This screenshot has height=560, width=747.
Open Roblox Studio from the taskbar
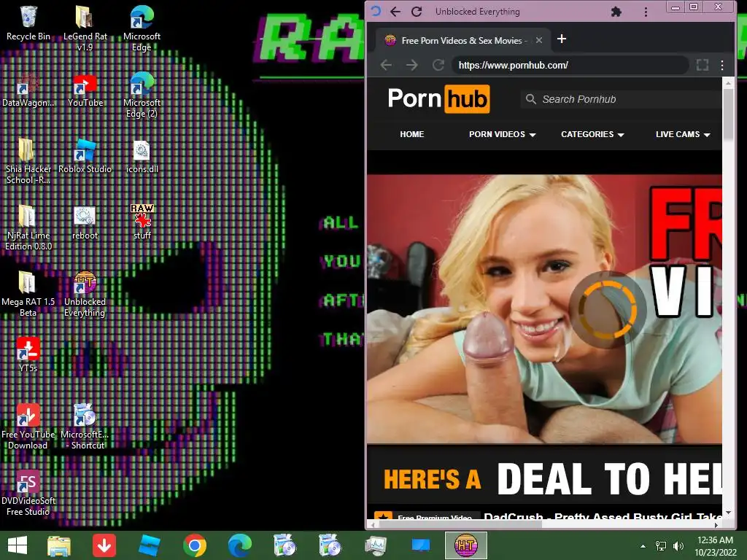tap(149, 545)
